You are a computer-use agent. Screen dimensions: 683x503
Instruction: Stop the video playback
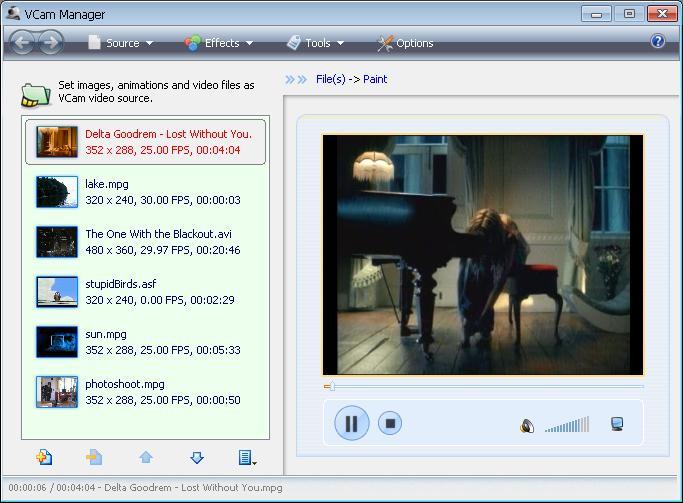point(391,423)
